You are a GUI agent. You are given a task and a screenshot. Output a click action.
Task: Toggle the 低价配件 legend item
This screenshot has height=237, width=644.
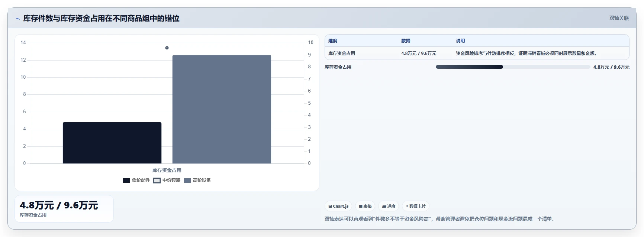[136, 180]
